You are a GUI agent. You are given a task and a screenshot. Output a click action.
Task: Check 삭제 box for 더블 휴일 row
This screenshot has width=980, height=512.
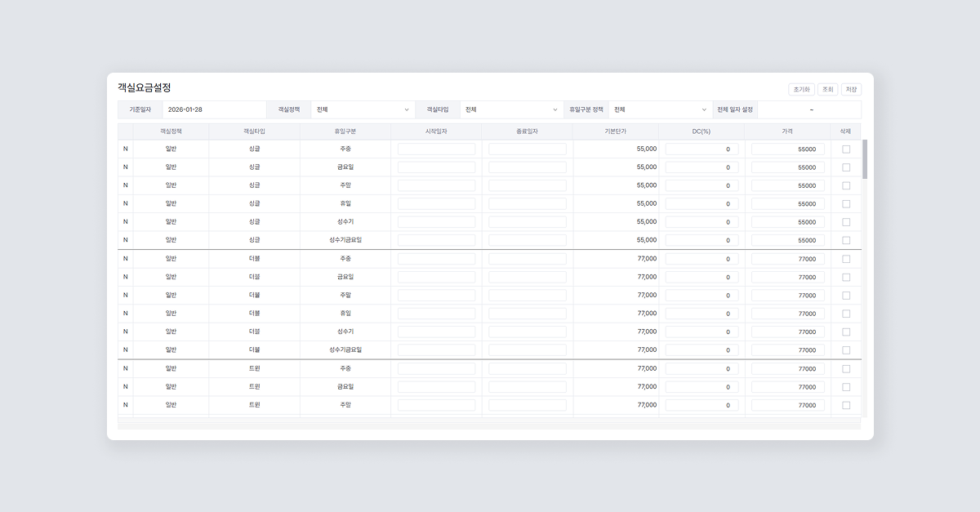point(846,314)
